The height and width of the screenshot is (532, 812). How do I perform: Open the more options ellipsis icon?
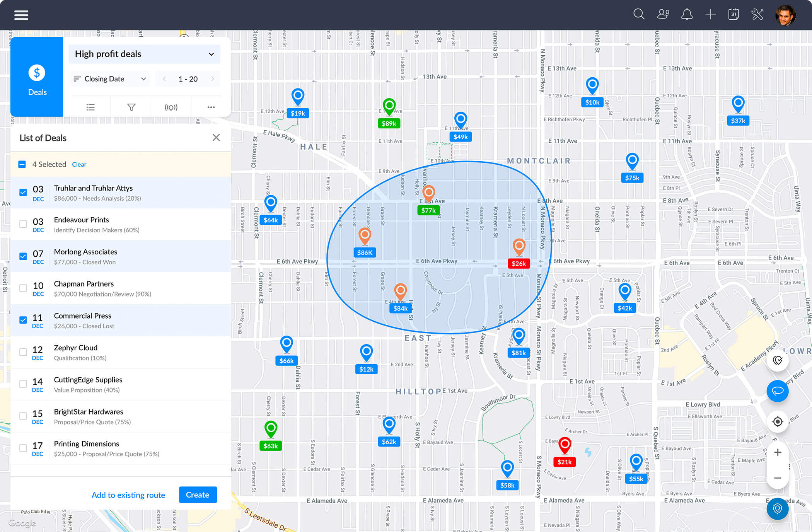click(211, 107)
